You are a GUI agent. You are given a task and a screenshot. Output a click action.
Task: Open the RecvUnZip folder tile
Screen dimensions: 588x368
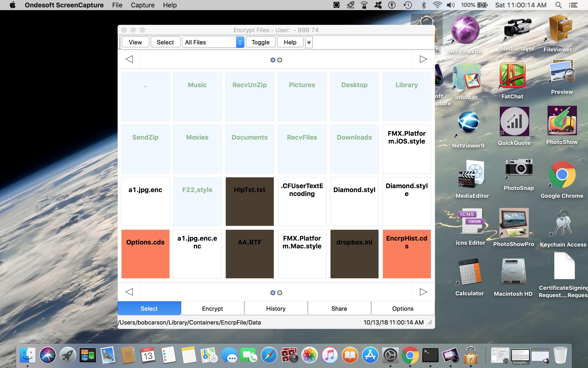click(x=249, y=96)
